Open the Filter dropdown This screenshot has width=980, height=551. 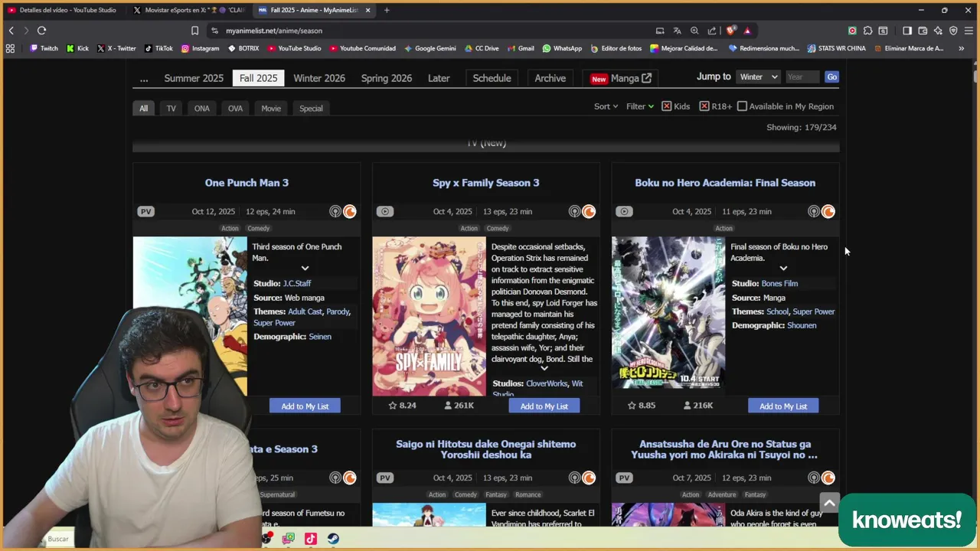(x=640, y=106)
